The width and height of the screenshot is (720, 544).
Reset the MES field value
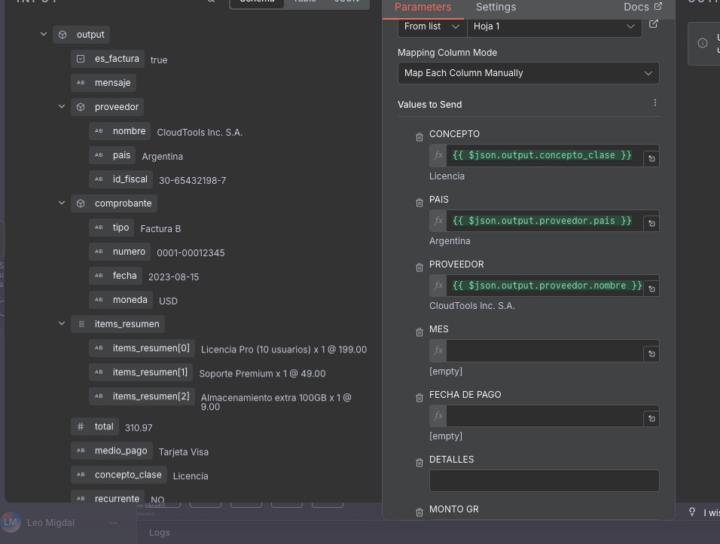coord(651,353)
